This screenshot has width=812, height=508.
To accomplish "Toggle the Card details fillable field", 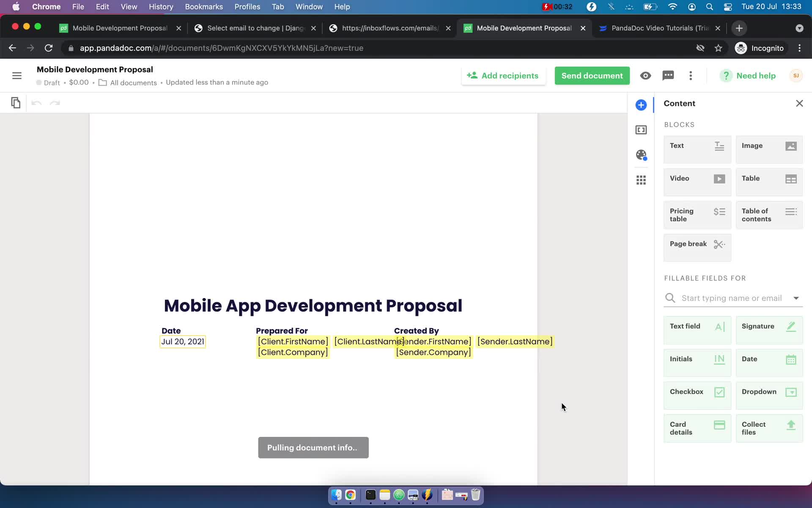I will (697, 428).
